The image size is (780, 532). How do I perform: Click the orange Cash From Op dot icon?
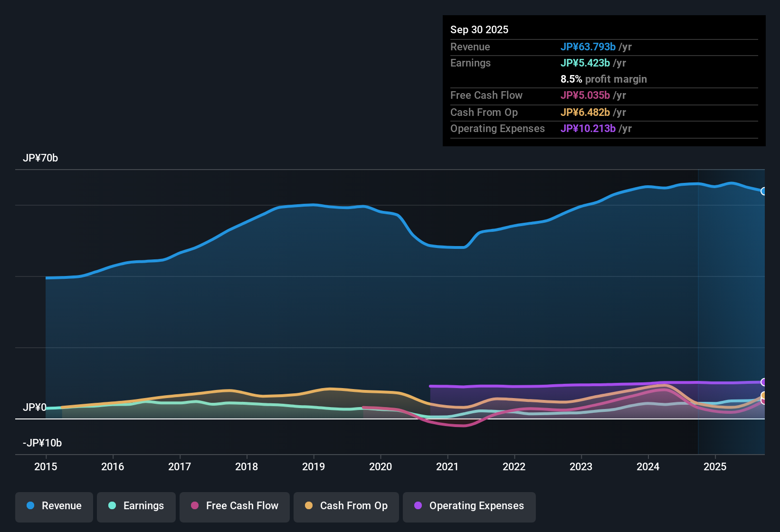pyautogui.click(x=309, y=506)
